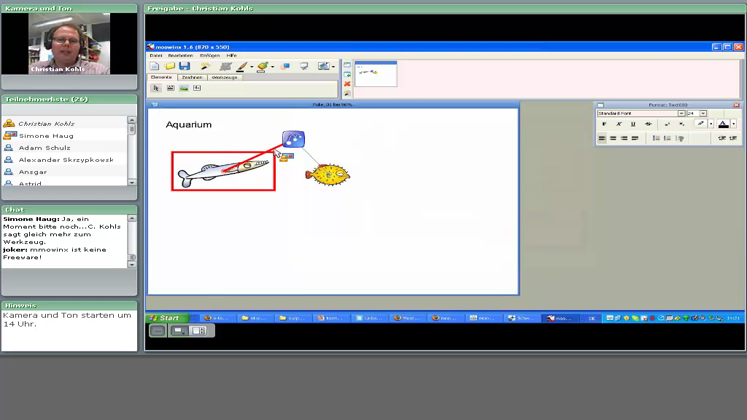Click the black text color swatch

[723, 124]
